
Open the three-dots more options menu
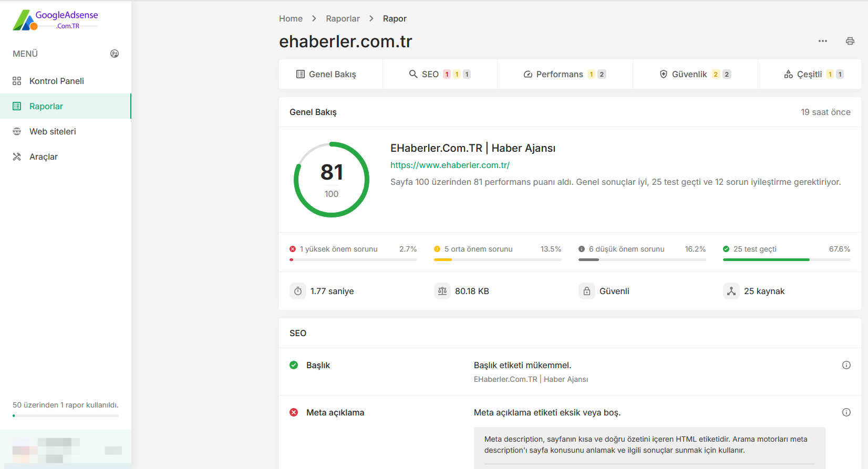tap(823, 41)
